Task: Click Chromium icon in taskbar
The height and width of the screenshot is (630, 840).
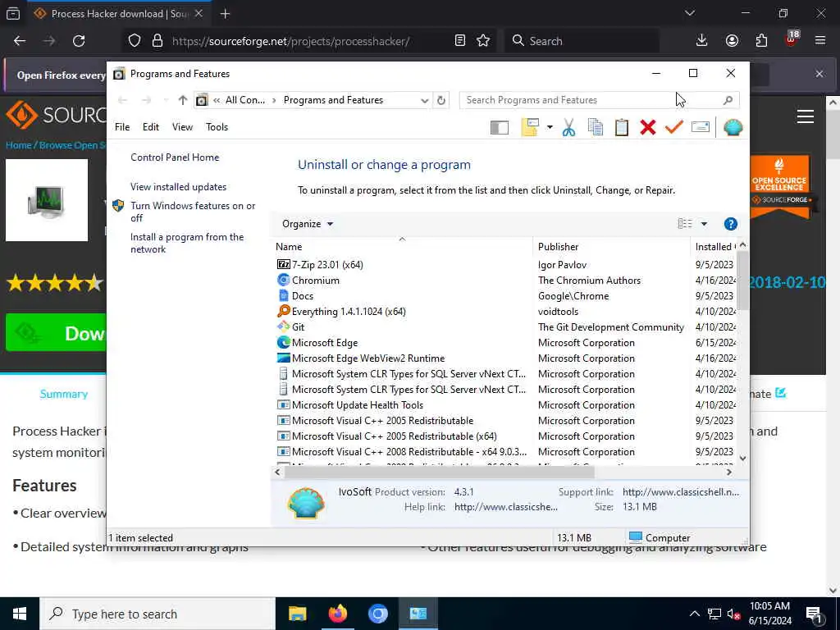Action: (377, 614)
